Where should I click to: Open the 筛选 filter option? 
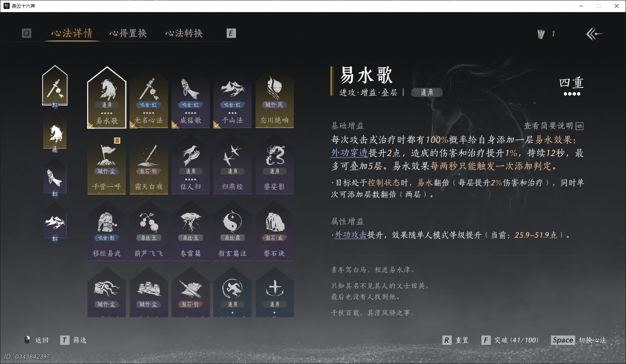73,340
